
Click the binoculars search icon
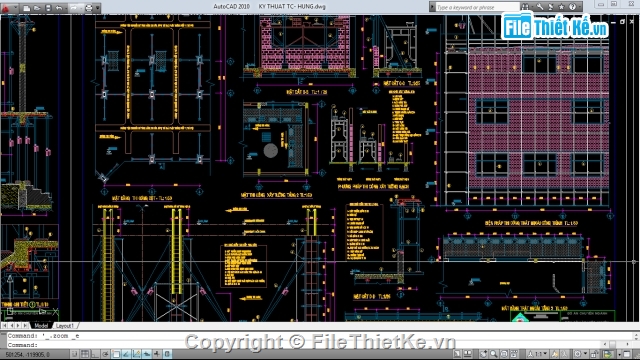point(525,7)
